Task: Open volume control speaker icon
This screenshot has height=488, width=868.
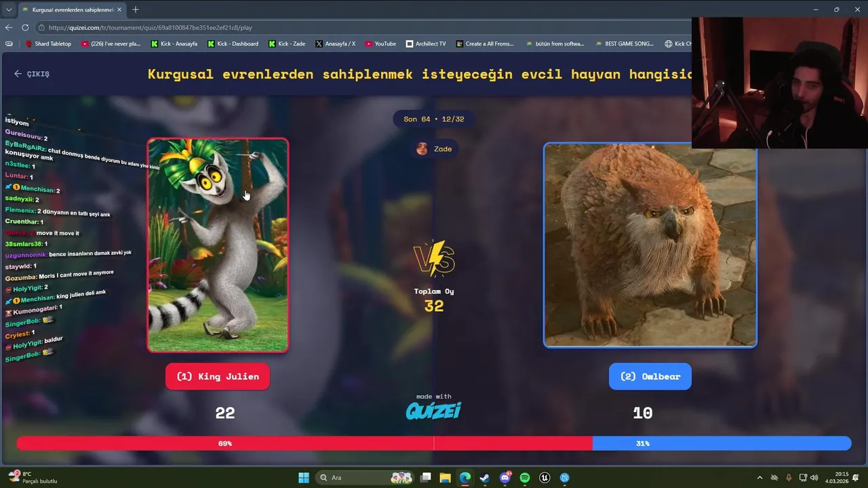Action: (814, 478)
